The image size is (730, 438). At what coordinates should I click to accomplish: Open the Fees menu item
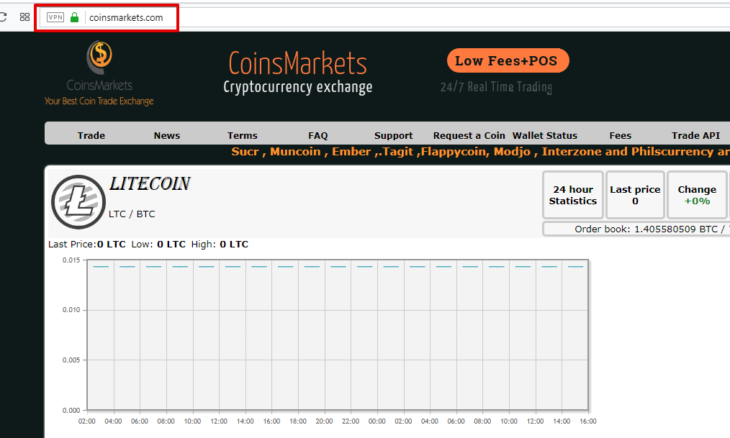click(x=620, y=135)
